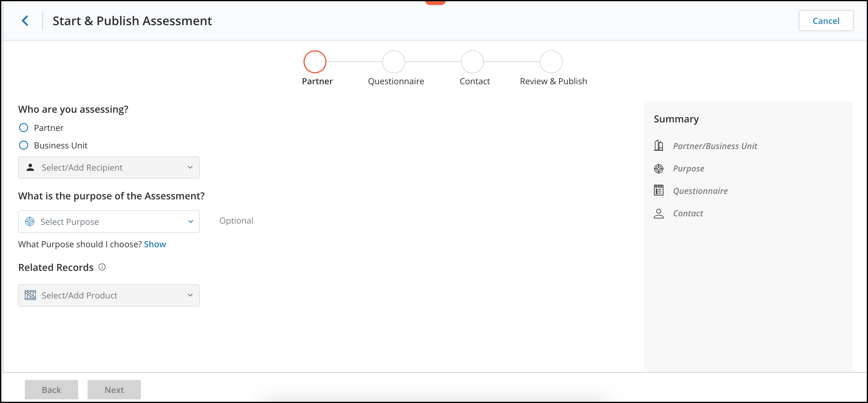
Task: Click the Start & Publish Assessment title
Action: point(132,21)
